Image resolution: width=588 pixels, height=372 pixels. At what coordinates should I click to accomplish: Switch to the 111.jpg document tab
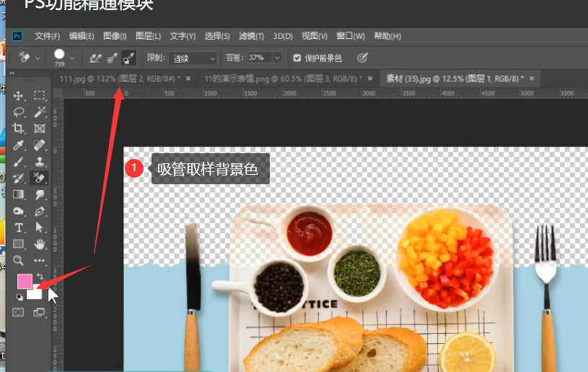[x=120, y=79]
